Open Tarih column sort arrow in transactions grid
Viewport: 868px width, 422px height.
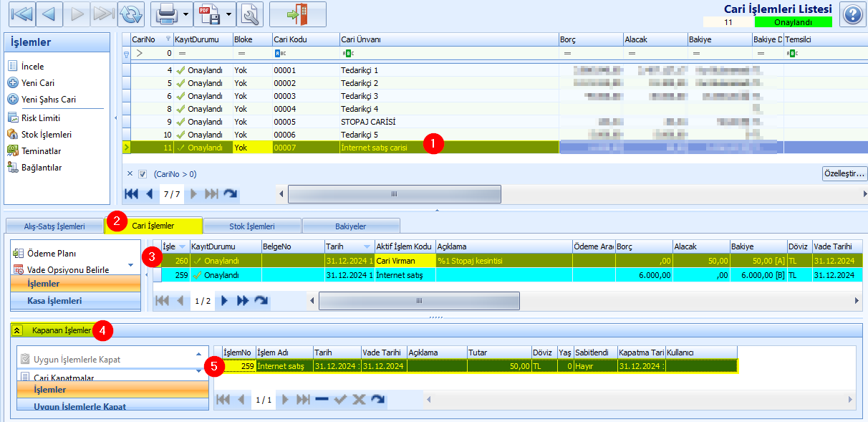[x=366, y=246]
